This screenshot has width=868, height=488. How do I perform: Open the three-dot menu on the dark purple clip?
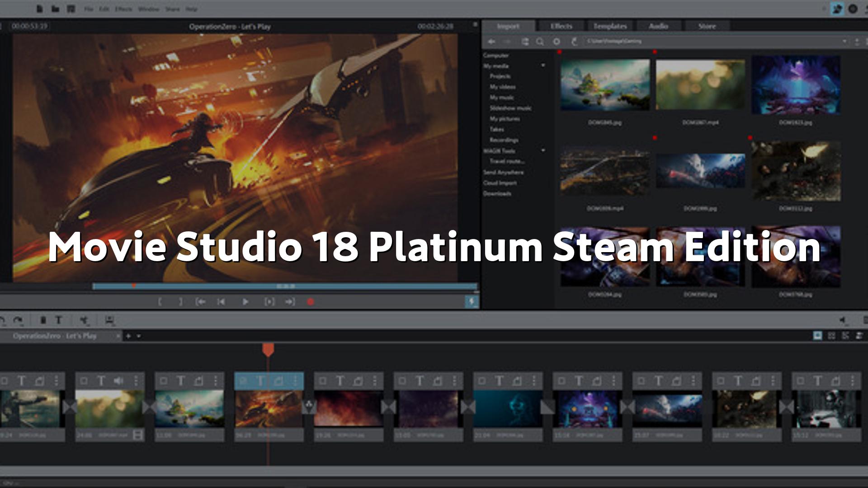455,381
